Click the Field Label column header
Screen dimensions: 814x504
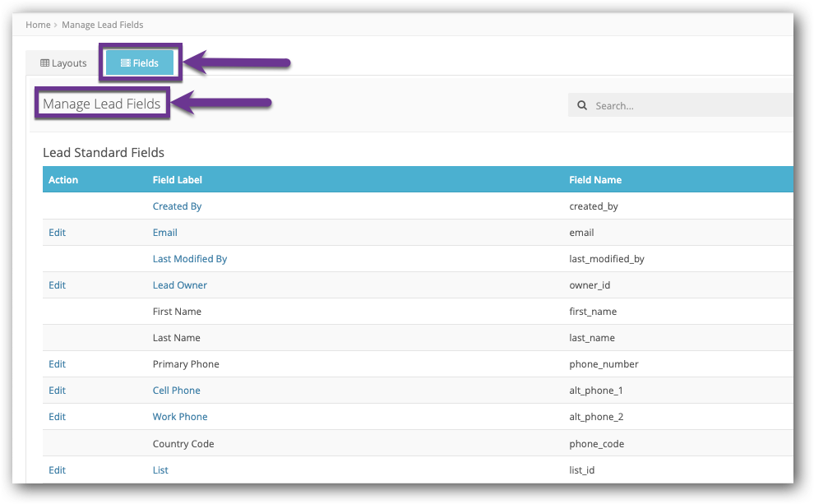pos(176,179)
